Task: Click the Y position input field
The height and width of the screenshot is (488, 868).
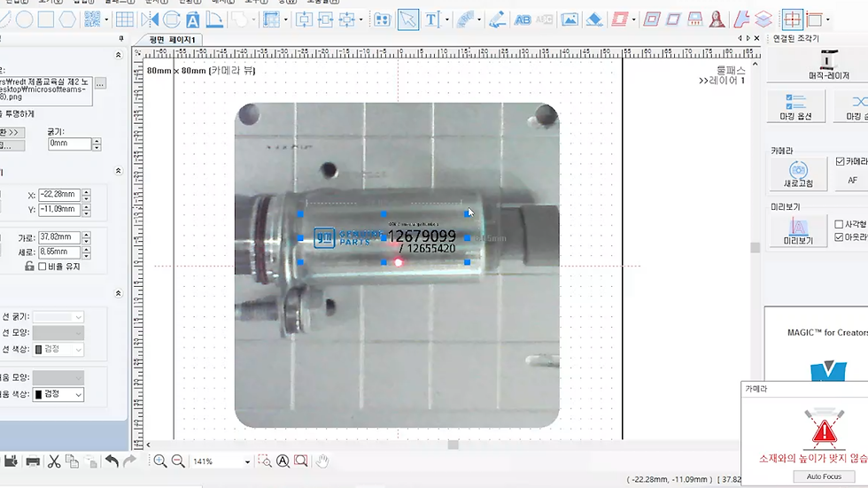Action: (x=59, y=209)
